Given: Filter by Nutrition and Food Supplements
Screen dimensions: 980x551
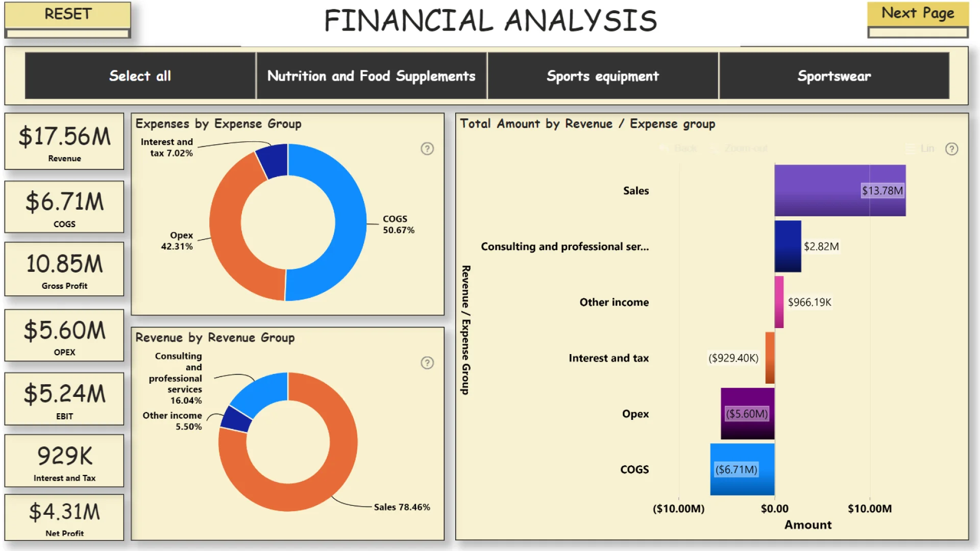Looking at the screenshot, I should (371, 76).
